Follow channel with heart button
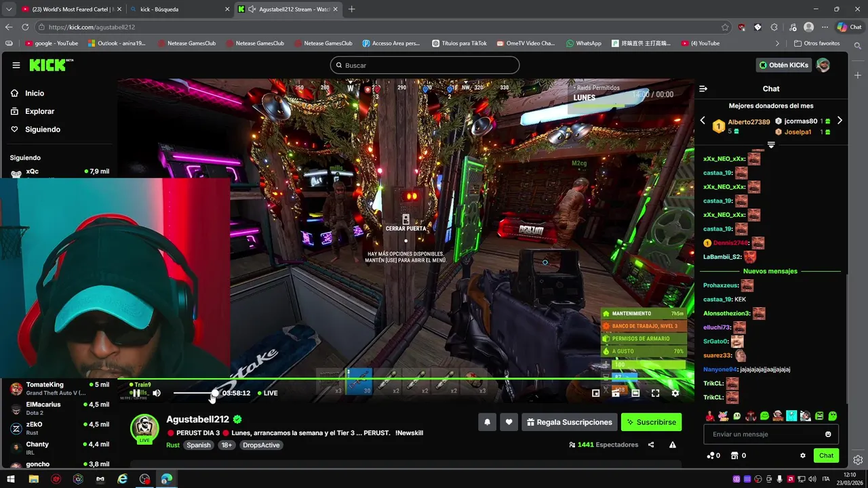 pos(509,422)
